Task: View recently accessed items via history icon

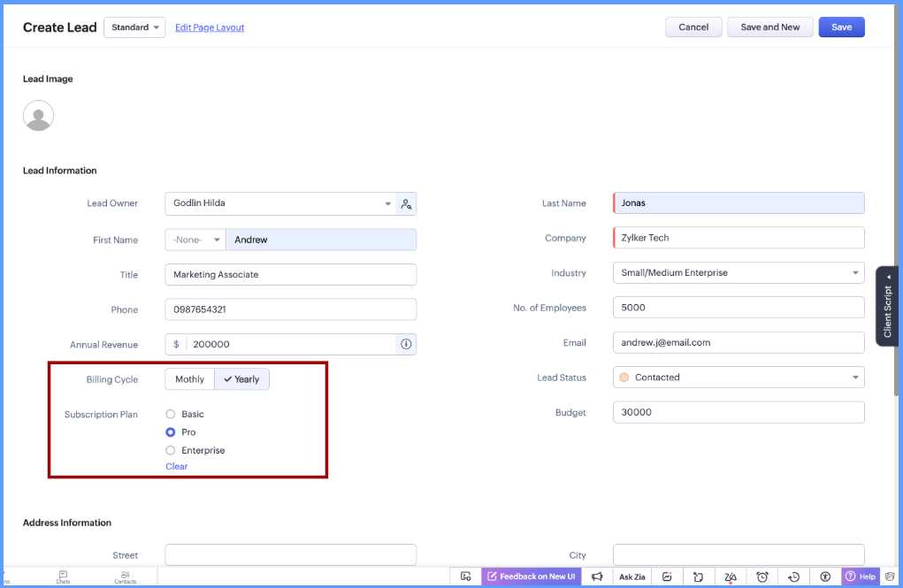Action: coord(793,576)
